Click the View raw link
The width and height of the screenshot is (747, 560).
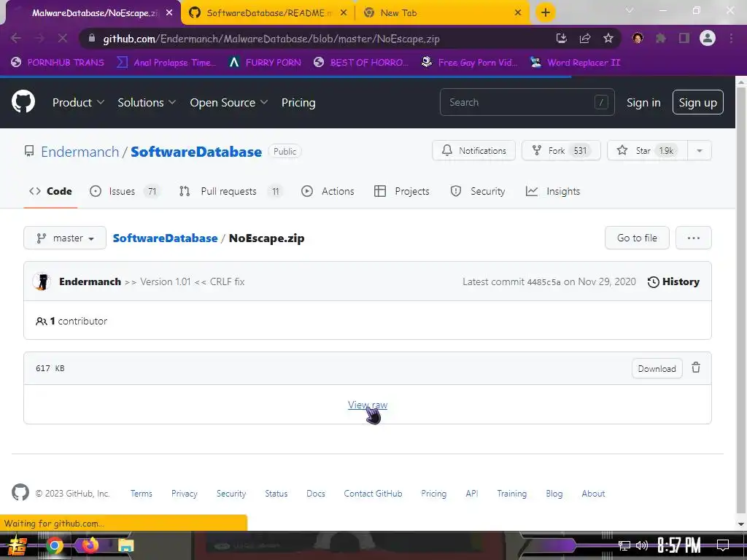point(368,405)
